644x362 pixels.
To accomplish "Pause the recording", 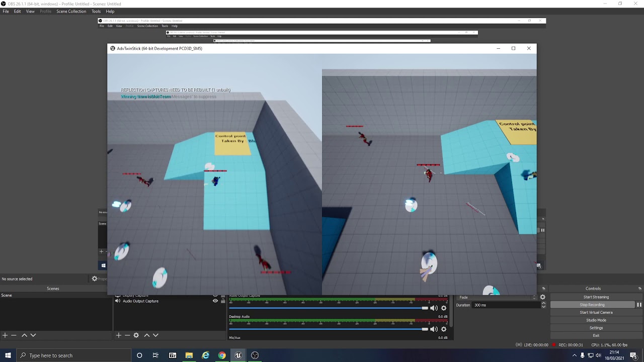I will pos(639,305).
